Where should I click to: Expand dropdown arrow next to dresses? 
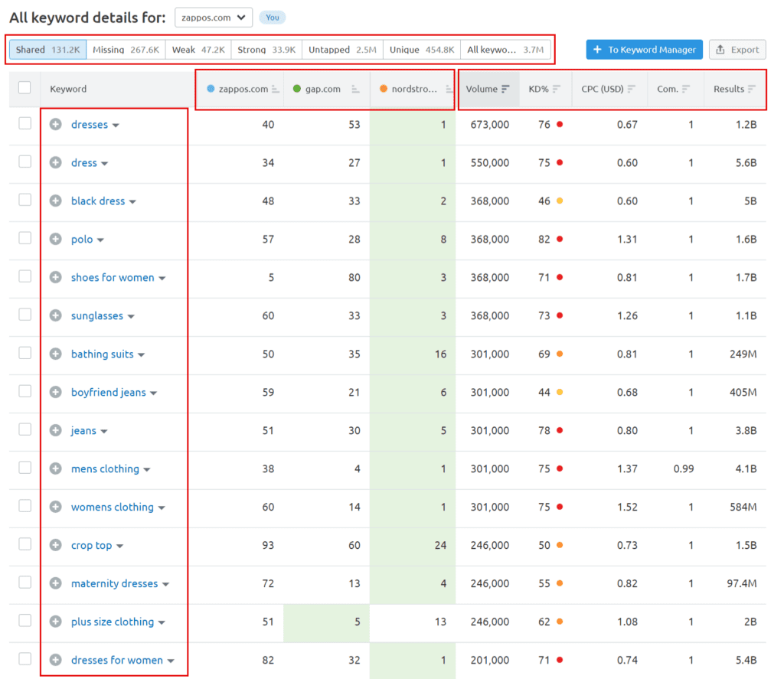click(x=116, y=126)
